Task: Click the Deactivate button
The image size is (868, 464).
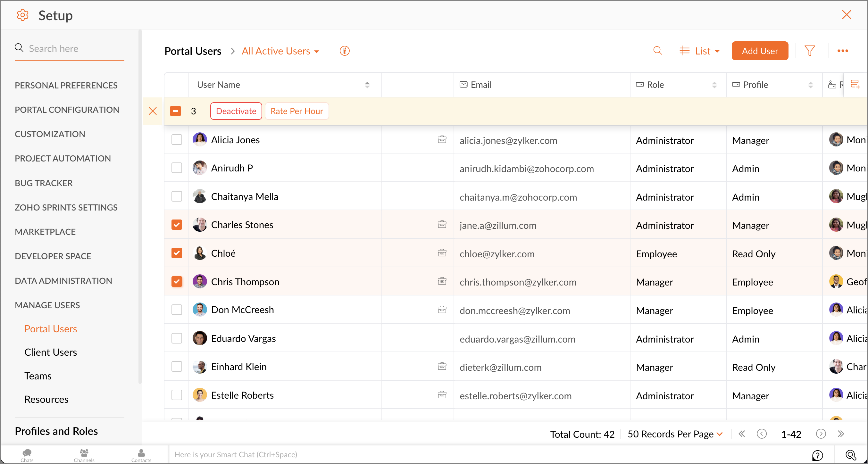Action: pos(236,111)
